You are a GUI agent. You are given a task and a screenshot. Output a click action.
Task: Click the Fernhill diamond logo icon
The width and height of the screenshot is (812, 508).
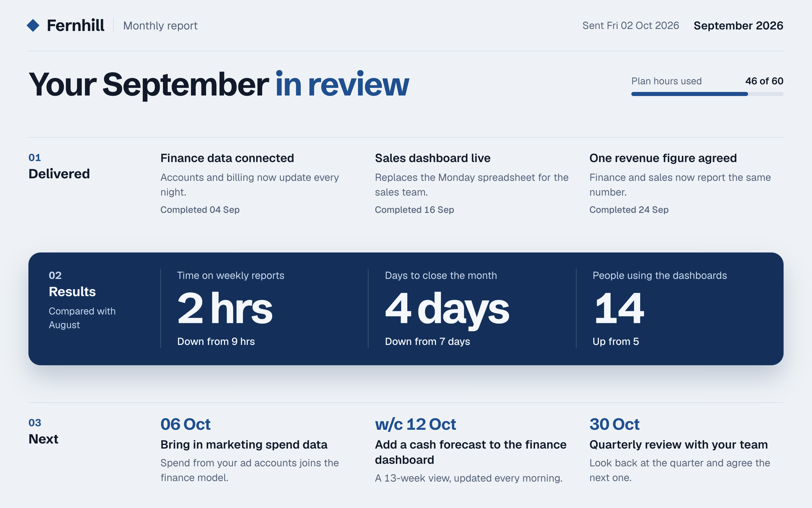33,26
